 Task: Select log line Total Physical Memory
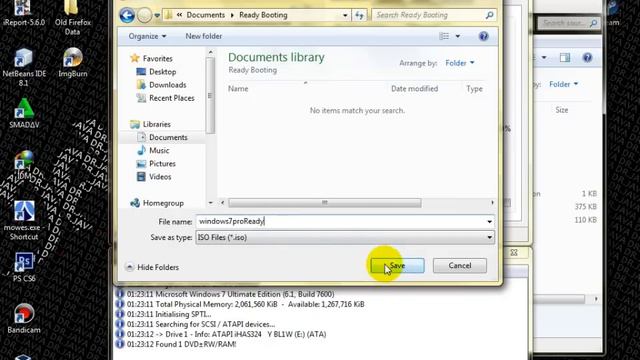tap(245, 304)
